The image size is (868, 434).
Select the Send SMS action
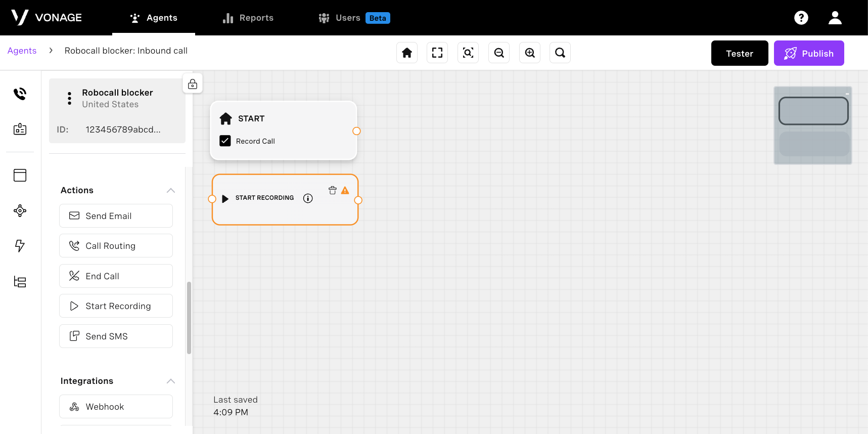tap(116, 336)
